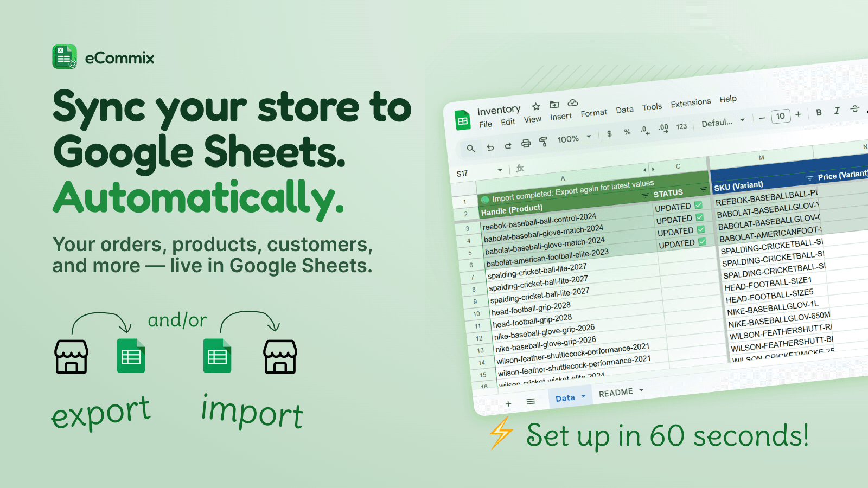Open the File menu
Viewport: 868px width, 488px height.
[x=486, y=124]
